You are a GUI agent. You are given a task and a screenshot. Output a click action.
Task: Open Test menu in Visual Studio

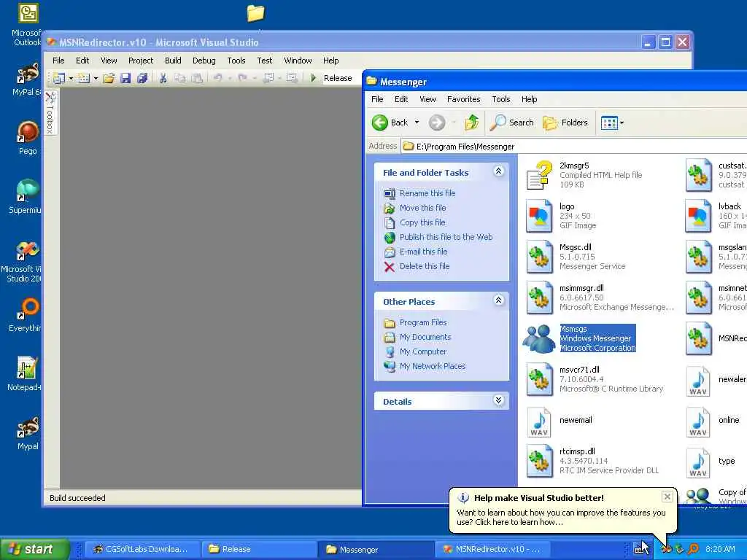264,61
